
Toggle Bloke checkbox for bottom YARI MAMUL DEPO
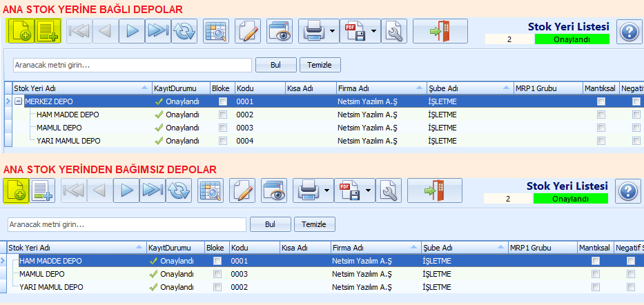(217, 287)
